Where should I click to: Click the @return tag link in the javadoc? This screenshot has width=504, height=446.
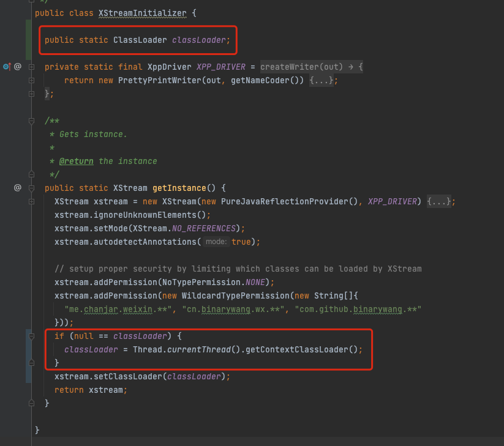[x=76, y=160]
